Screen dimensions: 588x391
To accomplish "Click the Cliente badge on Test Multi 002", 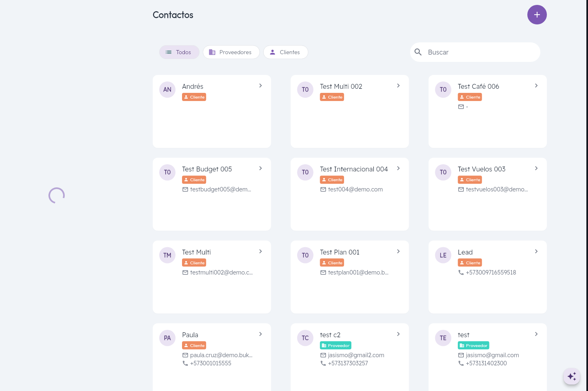I will [332, 97].
